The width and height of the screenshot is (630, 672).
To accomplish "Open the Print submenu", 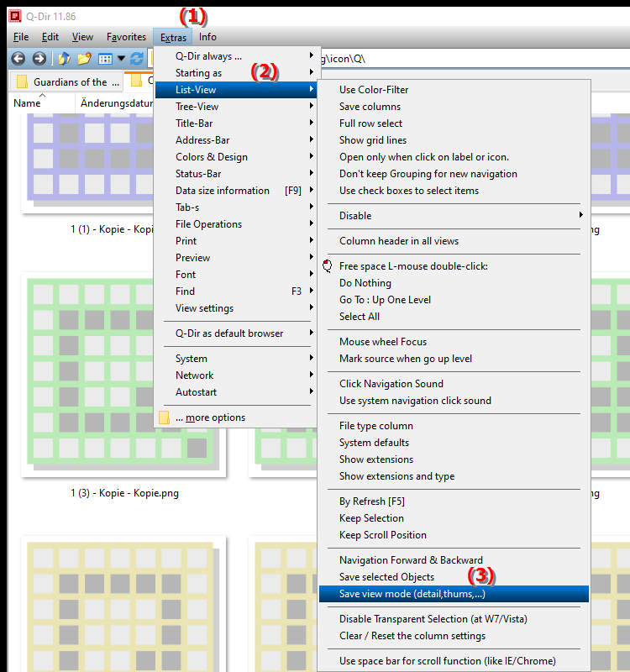I will coord(236,241).
